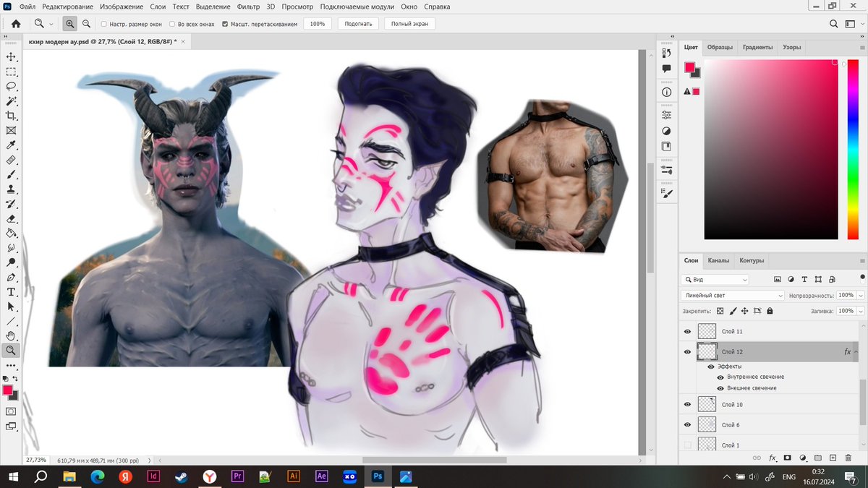Click the 'Подогнать' button
Viewport: 868px width, 488px height.
click(x=358, y=24)
